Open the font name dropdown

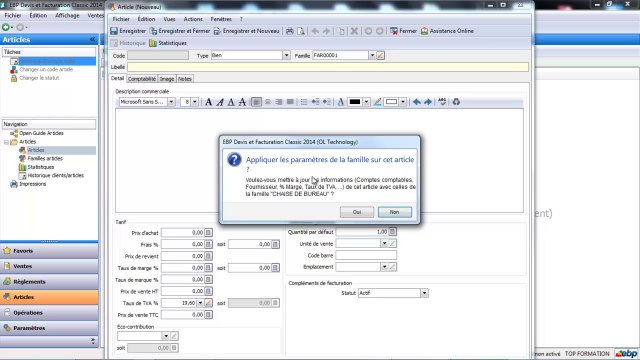171,102
